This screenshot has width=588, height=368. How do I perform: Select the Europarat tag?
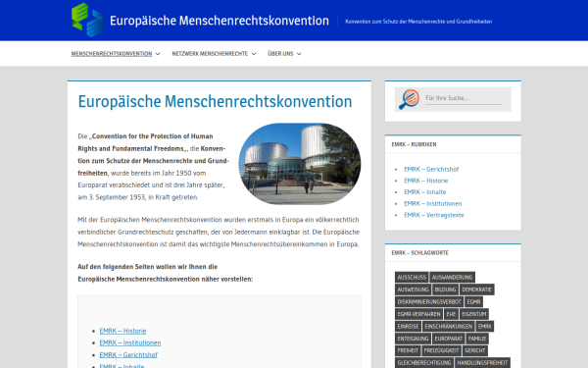pyautogui.click(x=449, y=339)
